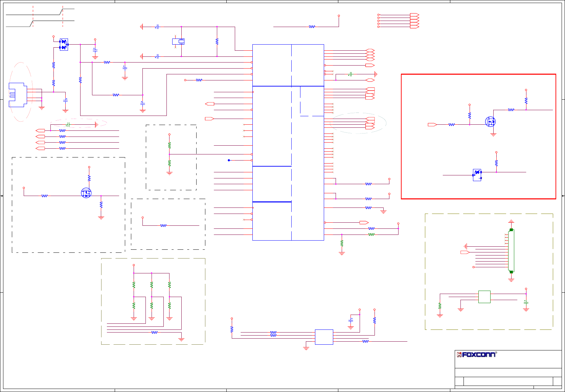Select the vertical resistor beside the crystal

tap(217, 42)
